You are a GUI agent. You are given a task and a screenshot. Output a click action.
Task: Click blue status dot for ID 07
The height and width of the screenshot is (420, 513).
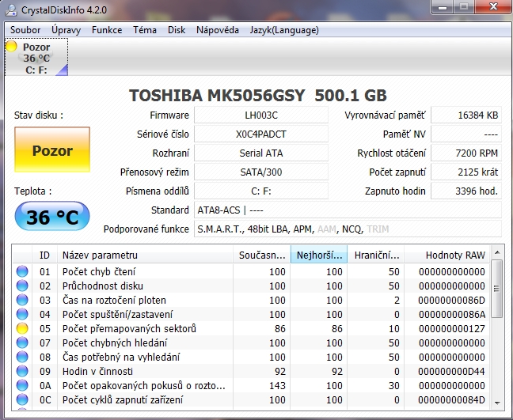22,342
